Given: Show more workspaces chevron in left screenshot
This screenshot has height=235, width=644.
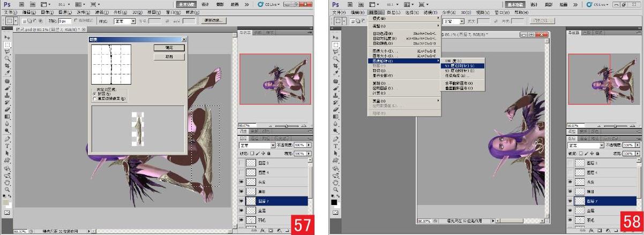Looking at the screenshot, I should pos(246,4).
